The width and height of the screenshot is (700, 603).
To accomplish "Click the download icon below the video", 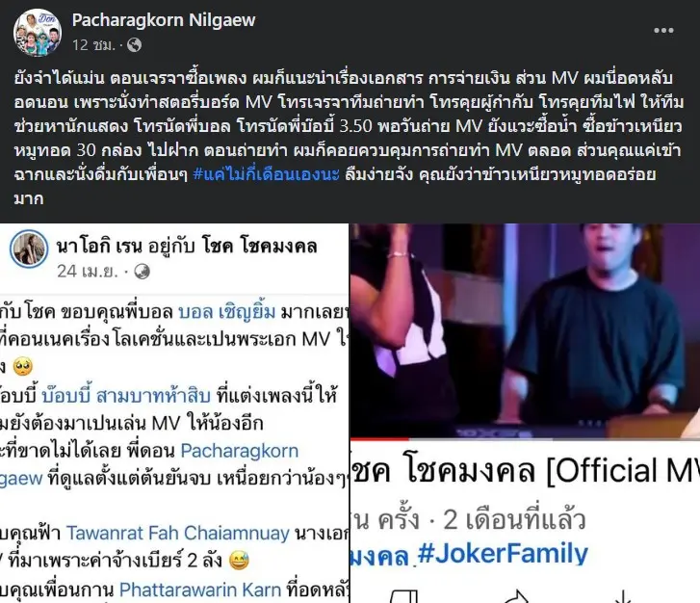I will click(623, 597).
